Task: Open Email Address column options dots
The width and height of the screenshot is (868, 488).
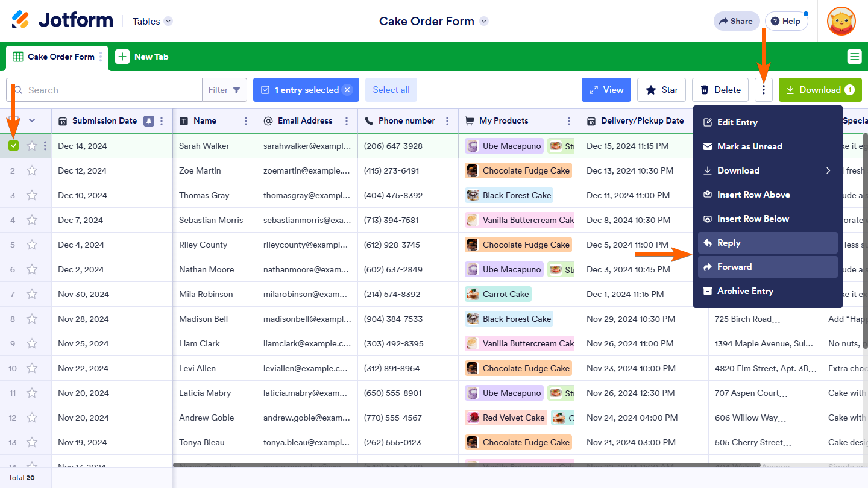Action: click(x=346, y=121)
